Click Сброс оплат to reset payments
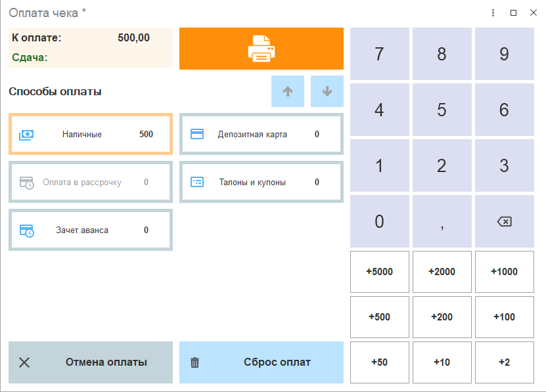Viewport: 546px width, 392px height. click(261, 362)
